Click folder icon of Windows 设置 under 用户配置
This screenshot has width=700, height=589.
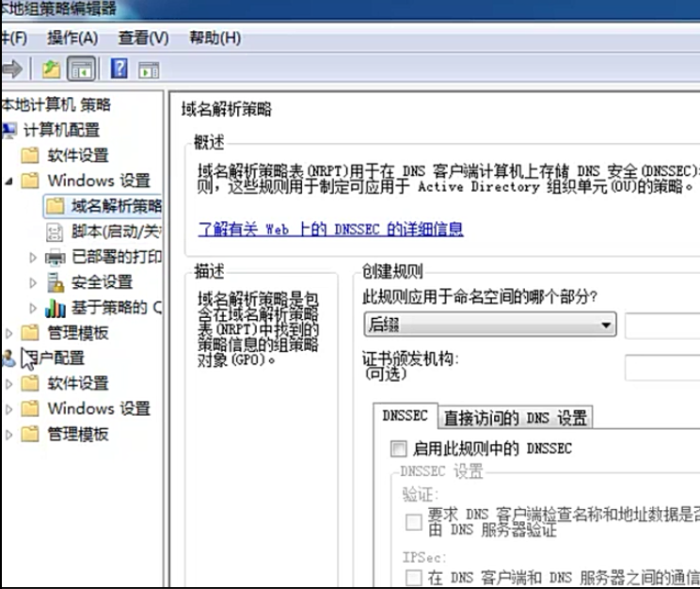[x=30, y=408]
